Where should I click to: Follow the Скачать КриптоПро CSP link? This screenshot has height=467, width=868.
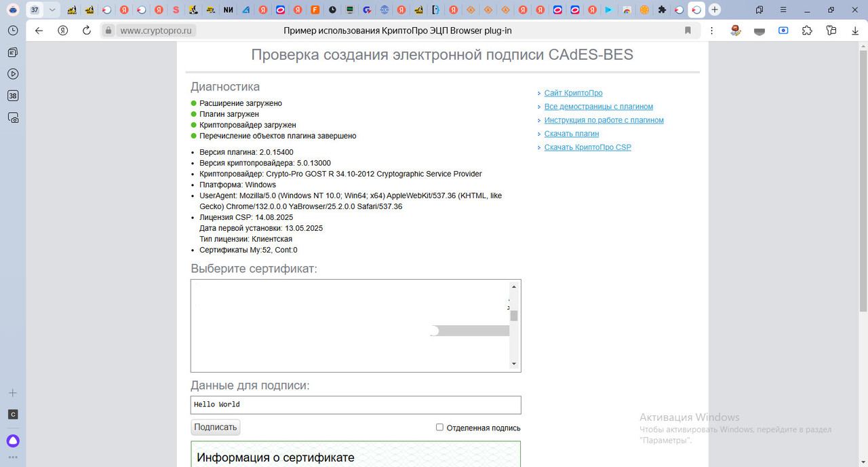[x=588, y=147]
